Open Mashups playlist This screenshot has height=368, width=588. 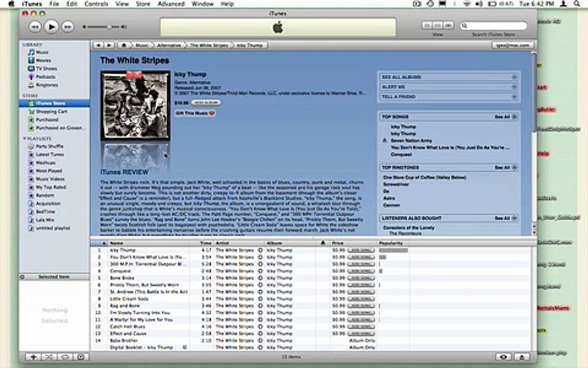click(45, 163)
